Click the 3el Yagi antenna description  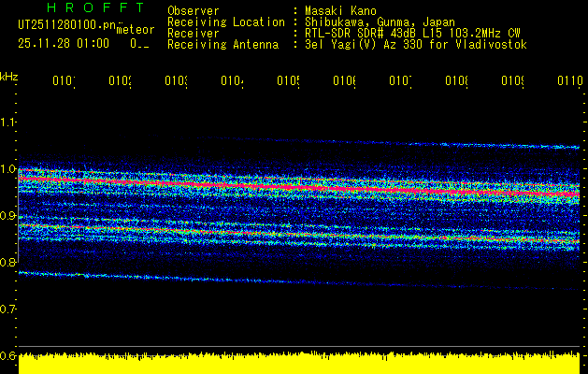(415, 45)
